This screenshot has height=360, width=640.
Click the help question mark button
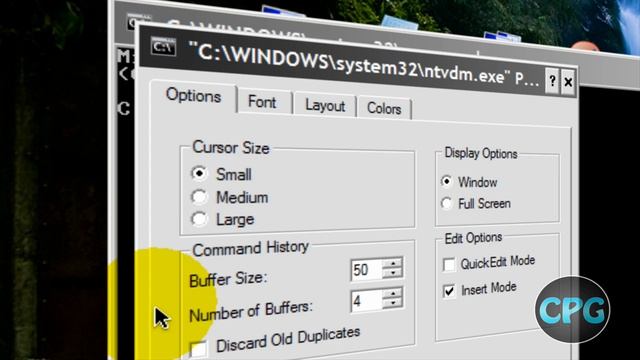coord(552,81)
